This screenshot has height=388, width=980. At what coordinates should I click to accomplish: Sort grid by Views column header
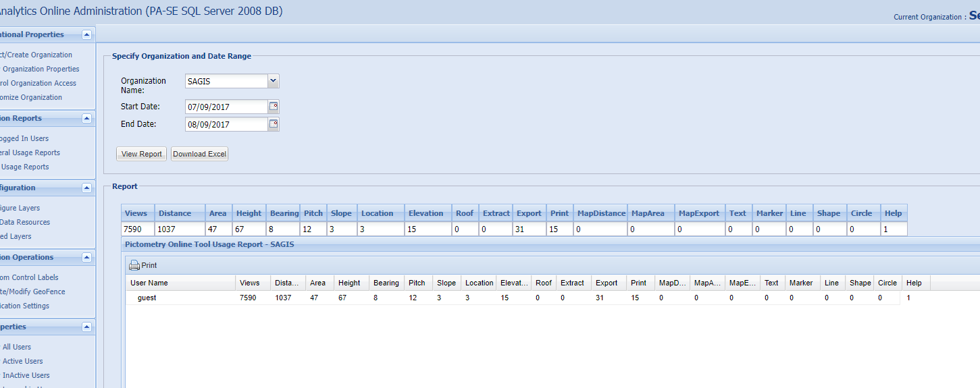point(253,283)
